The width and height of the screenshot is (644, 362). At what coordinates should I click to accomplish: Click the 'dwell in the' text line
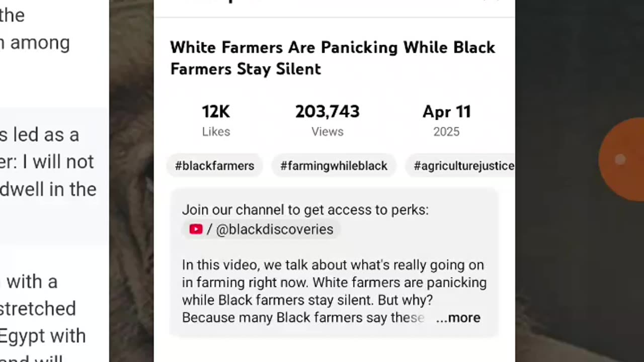coord(48,190)
